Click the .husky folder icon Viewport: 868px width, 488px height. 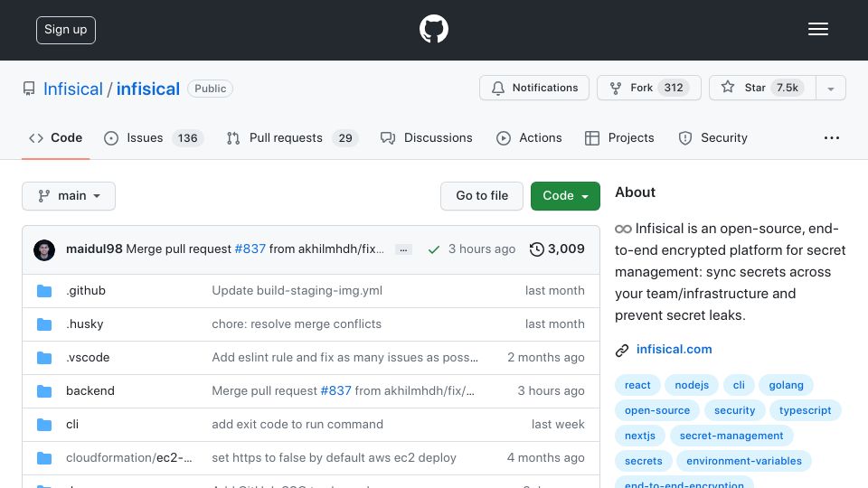click(44, 324)
